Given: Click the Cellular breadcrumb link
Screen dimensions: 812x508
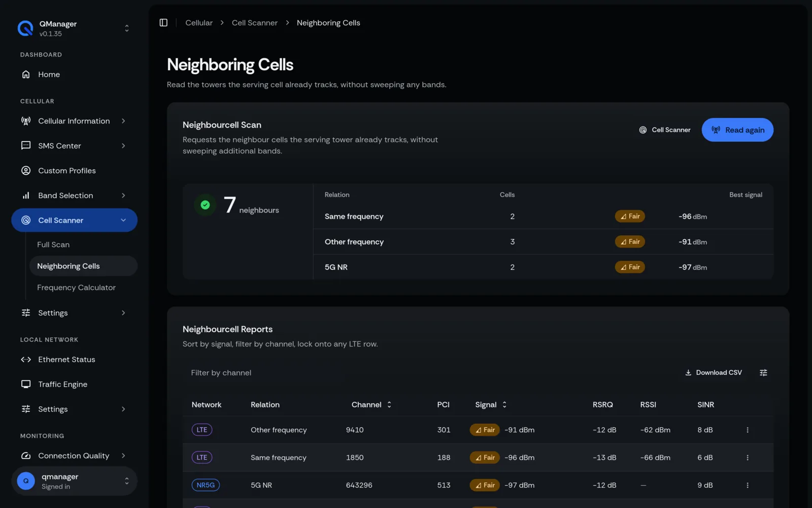Looking at the screenshot, I should (199, 23).
